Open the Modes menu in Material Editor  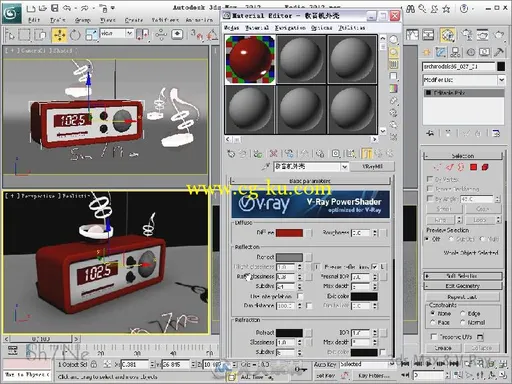231,28
